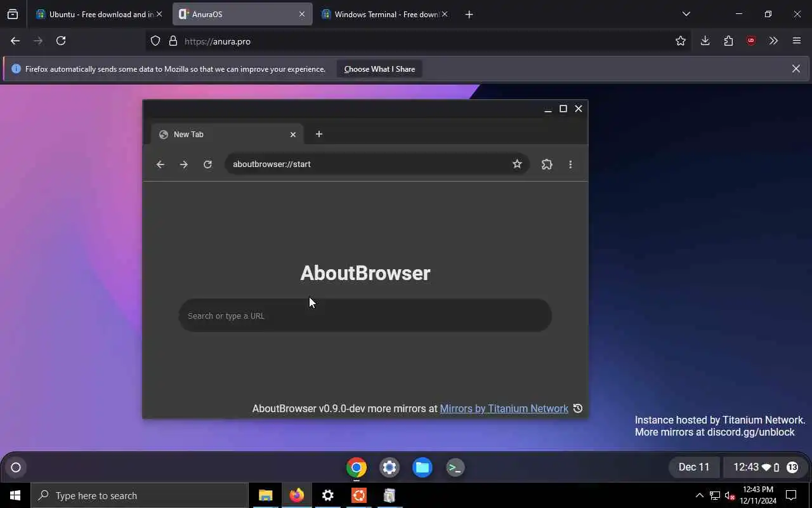The height and width of the screenshot is (508, 812).
Task: Open Files app on the AnuraOS shelf
Action: (x=422, y=468)
